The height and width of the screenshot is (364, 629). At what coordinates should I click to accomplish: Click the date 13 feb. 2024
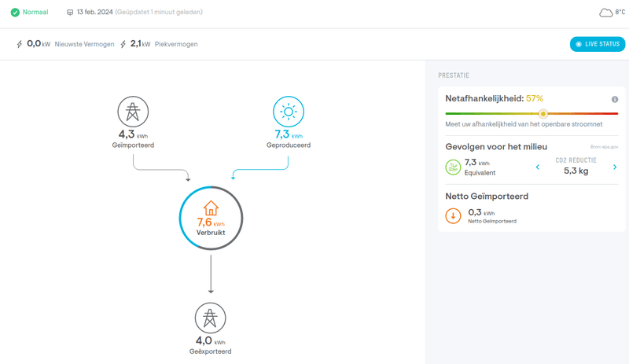pos(95,12)
